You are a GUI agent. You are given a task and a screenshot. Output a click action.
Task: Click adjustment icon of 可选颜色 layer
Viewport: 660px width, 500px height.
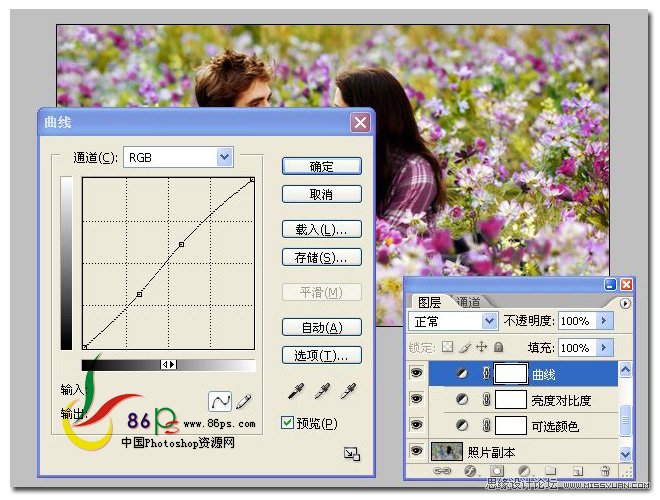click(462, 425)
